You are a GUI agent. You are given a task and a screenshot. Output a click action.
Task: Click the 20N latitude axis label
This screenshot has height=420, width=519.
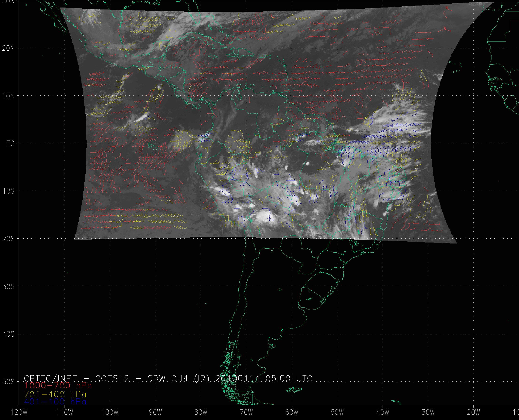coord(9,48)
